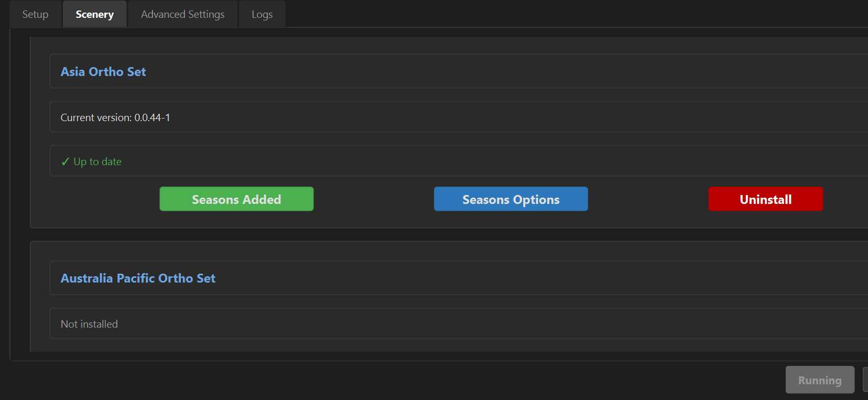Viewport: 868px width, 400px height.
Task: Click the Asia Ortho Set title
Action: (x=103, y=72)
